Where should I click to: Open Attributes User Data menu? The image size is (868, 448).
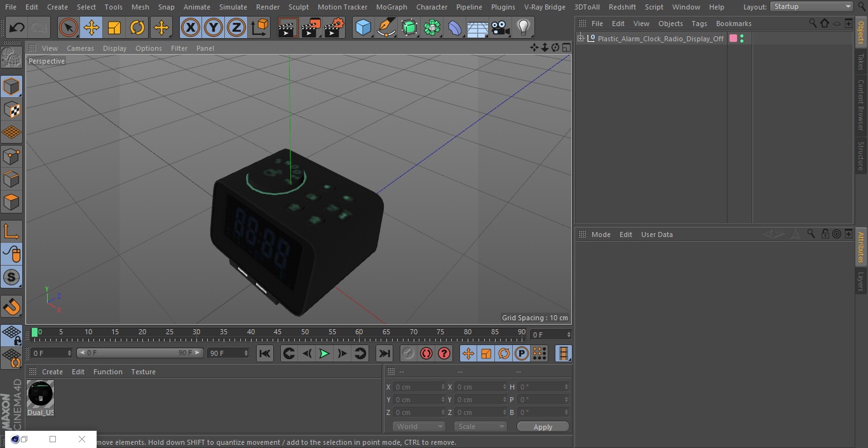[x=656, y=234]
